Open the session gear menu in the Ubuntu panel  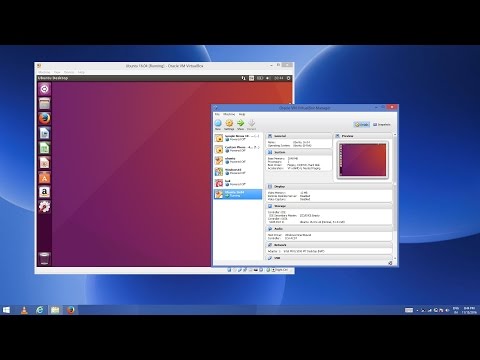pos(289,78)
